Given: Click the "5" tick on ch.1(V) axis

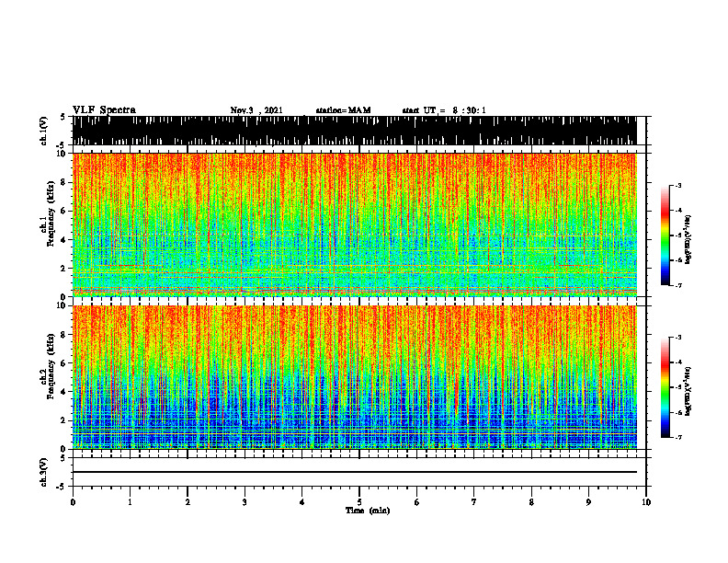Looking at the screenshot, I should (63, 118).
